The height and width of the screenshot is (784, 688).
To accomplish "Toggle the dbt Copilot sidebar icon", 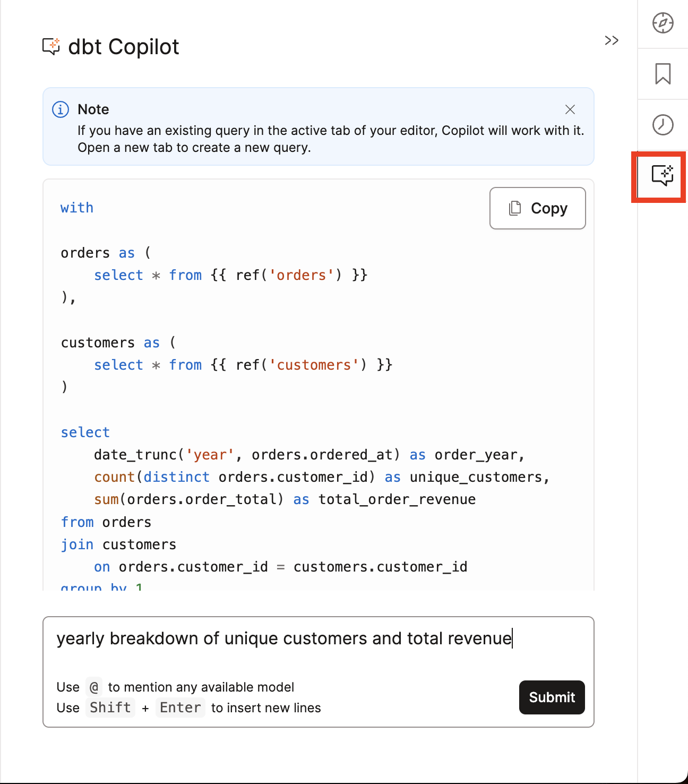I will 662,175.
